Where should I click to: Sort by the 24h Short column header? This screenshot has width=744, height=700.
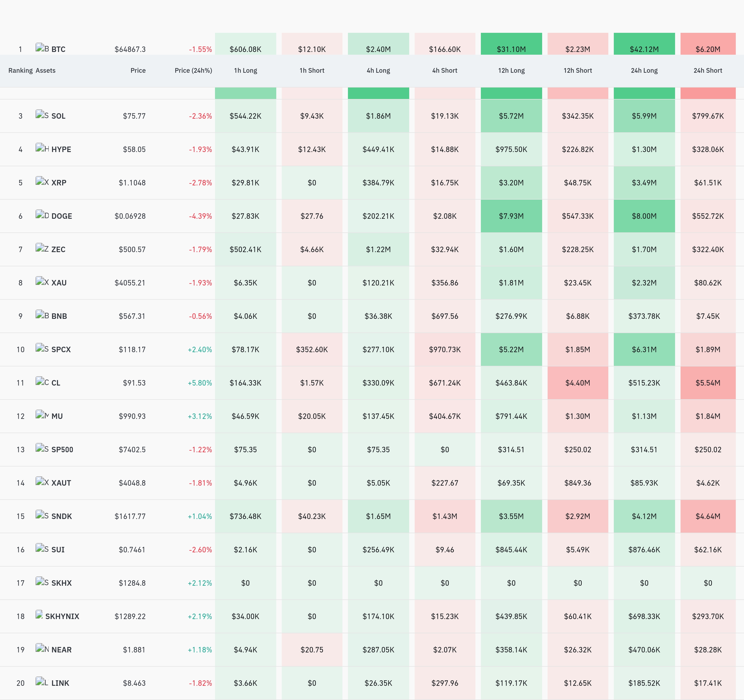(x=708, y=70)
